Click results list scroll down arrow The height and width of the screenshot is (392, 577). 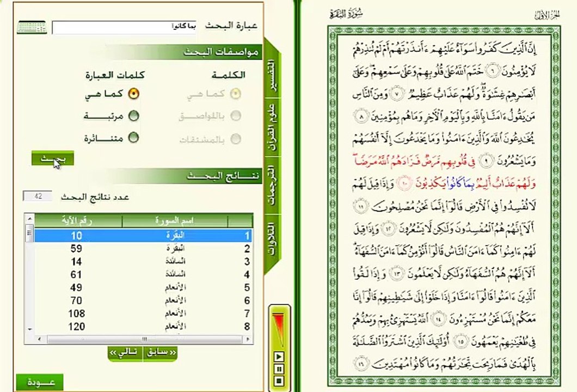coord(30,329)
